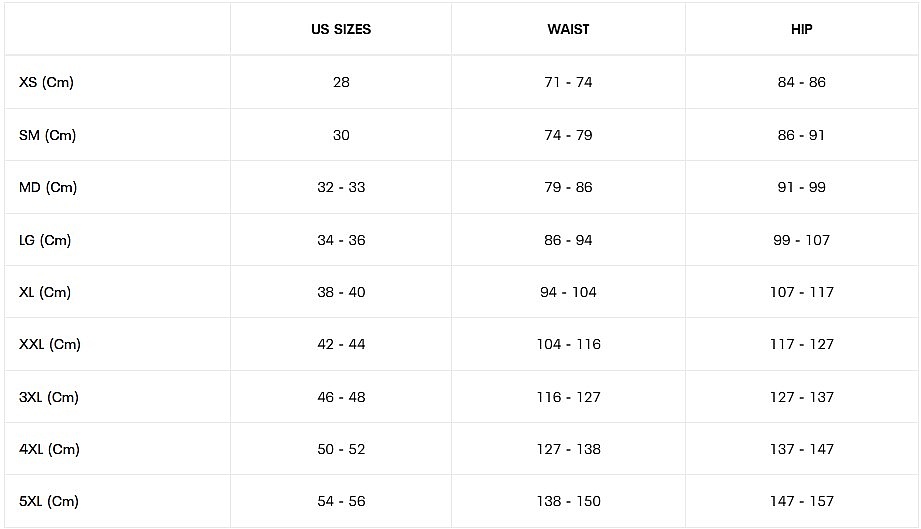
Task: Click US size 28 cell
Action: [341, 82]
